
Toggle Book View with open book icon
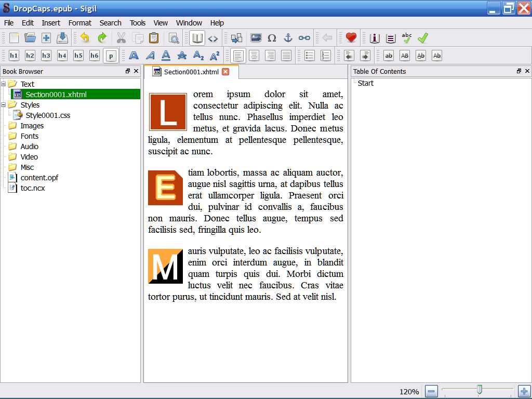tap(197, 38)
